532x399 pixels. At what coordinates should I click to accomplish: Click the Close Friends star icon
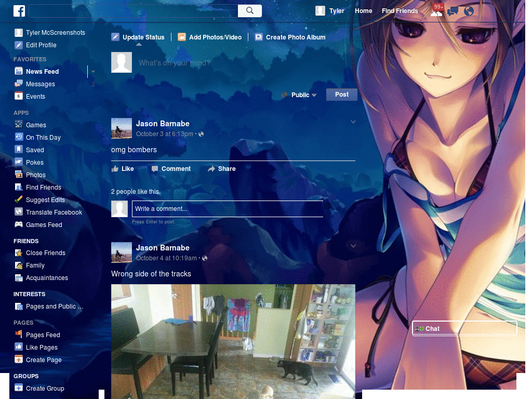(19, 253)
